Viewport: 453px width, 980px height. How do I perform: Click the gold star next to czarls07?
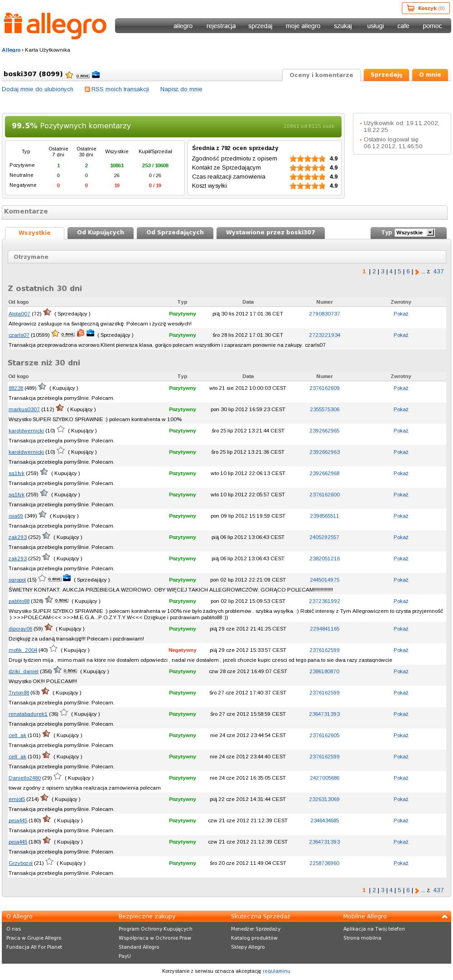55,334
